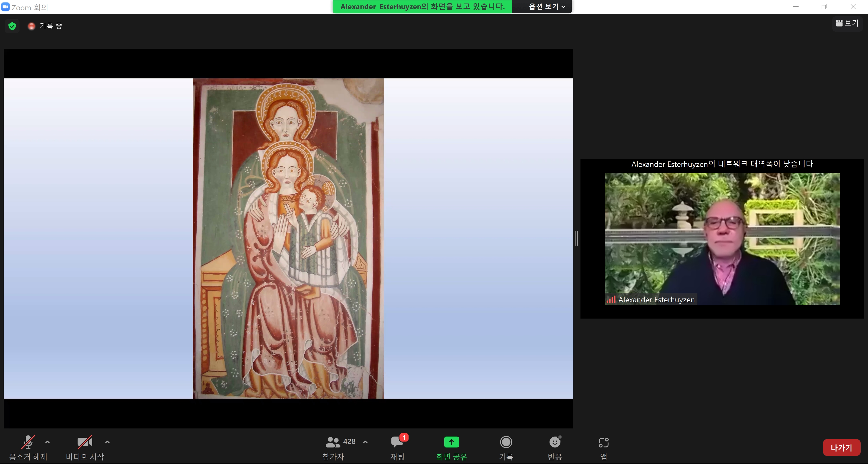The image size is (868, 464).
Task: Open the 참가자 participants panel
Action: coord(333,448)
